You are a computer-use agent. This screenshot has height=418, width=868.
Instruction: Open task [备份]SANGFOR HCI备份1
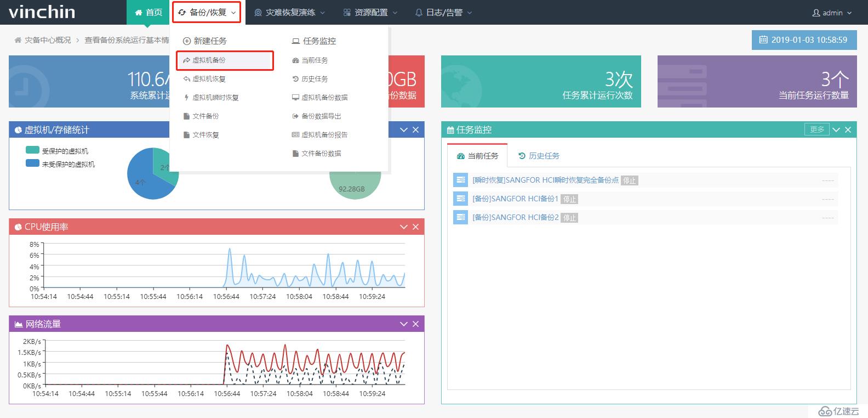click(515, 199)
